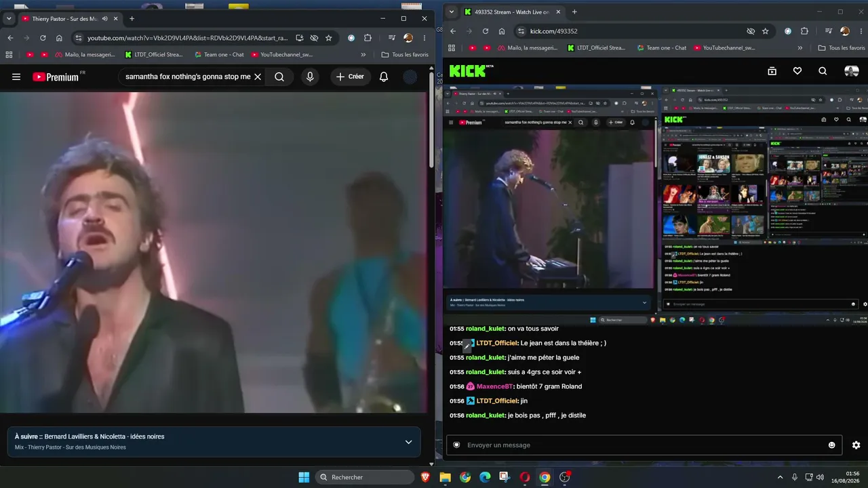Show hidden bookmarks chevron in YouTube window
Image resolution: width=868 pixels, height=488 pixels.
tap(363, 55)
